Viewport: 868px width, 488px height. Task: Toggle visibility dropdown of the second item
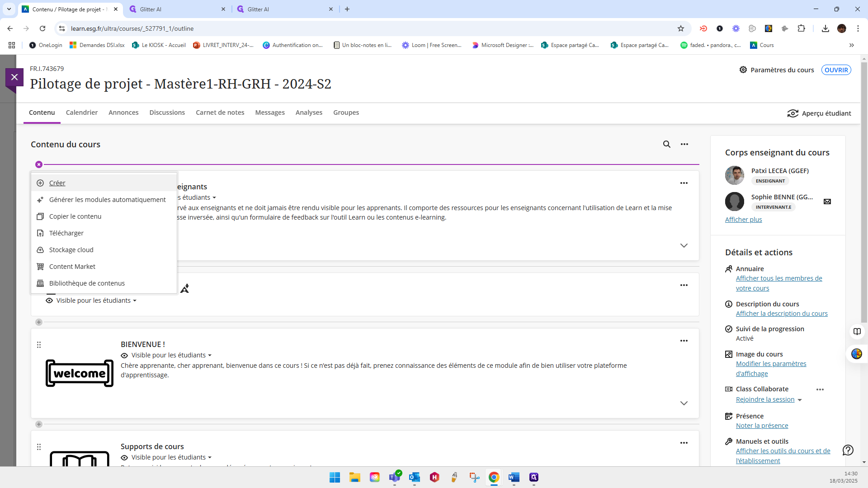coord(91,300)
